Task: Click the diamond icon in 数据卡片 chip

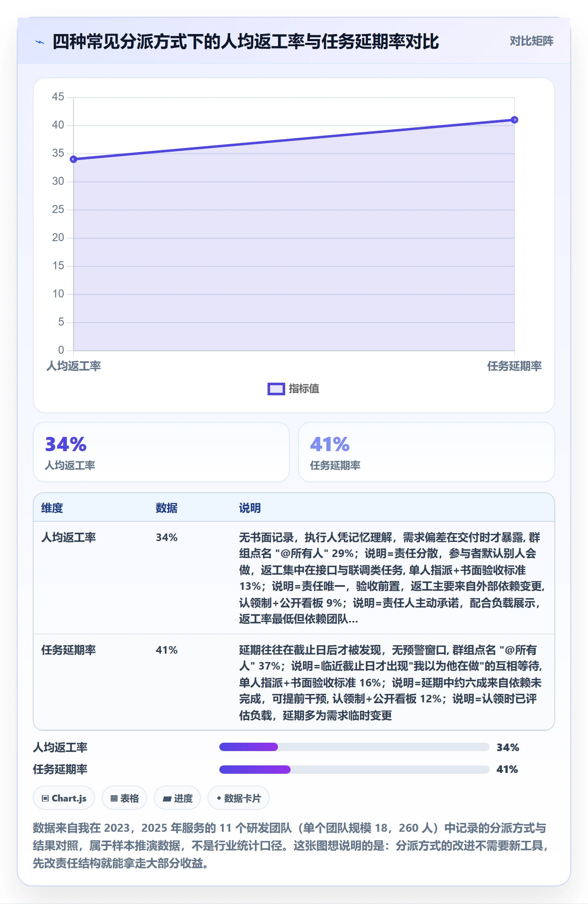Action: coord(219,798)
